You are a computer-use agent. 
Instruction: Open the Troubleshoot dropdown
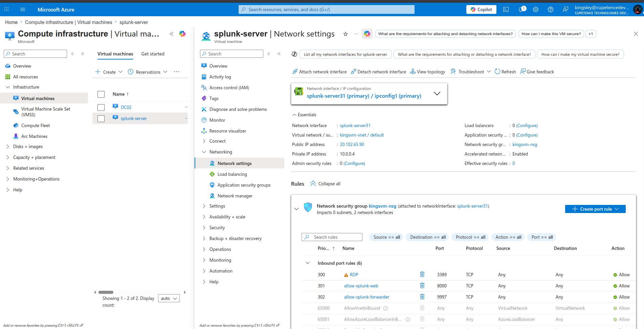(470, 72)
